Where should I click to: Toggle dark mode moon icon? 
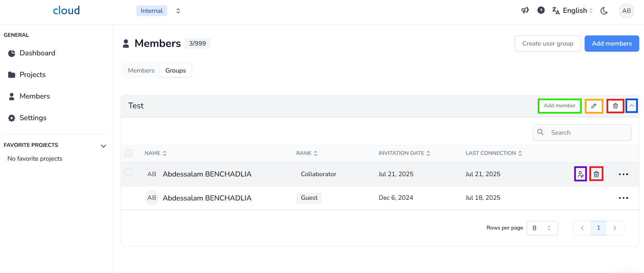click(604, 11)
